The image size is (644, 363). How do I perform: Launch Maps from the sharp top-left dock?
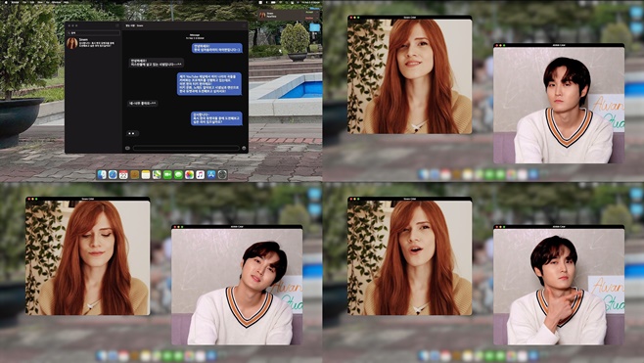tap(157, 175)
